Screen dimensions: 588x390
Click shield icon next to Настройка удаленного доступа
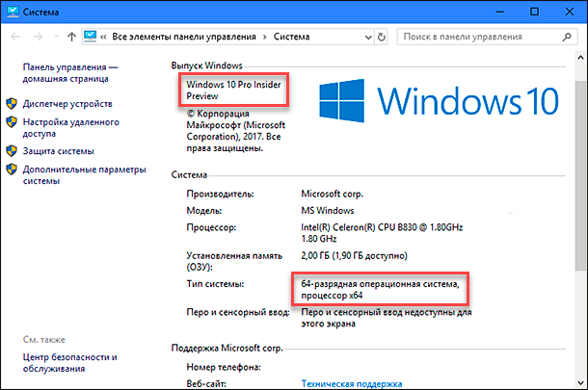[x=12, y=122]
